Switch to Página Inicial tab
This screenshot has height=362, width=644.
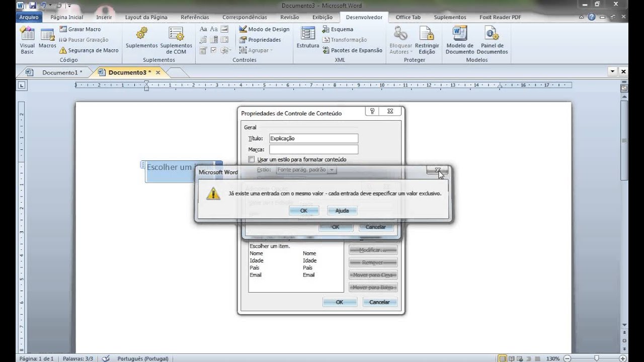tap(67, 17)
